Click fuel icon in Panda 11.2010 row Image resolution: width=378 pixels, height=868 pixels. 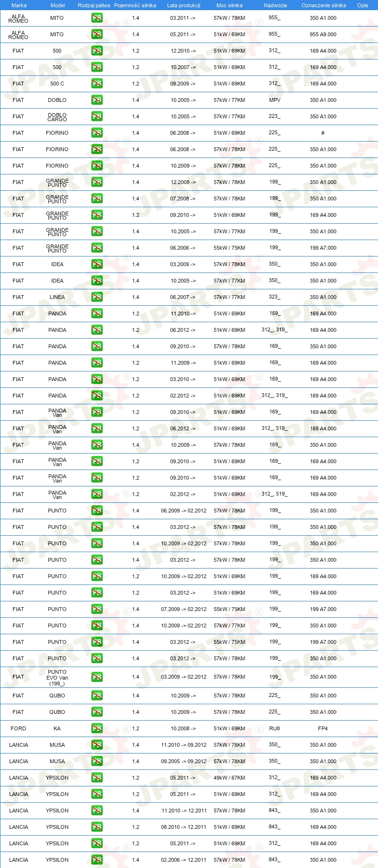pos(97,313)
